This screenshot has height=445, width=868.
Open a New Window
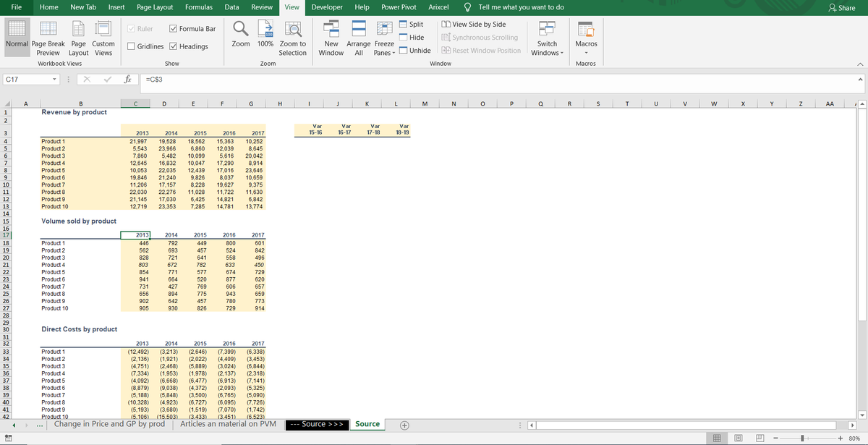pos(331,38)
